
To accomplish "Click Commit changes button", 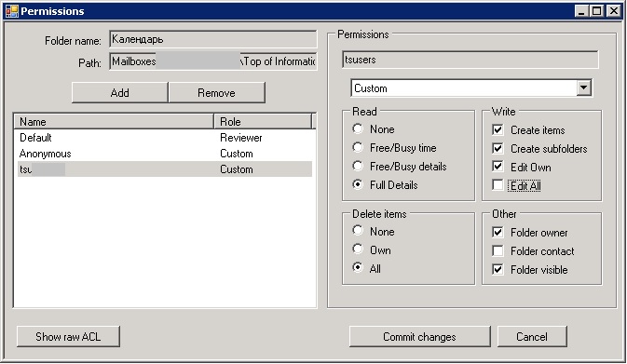I will pyautogui.click(x=419, y=336).
